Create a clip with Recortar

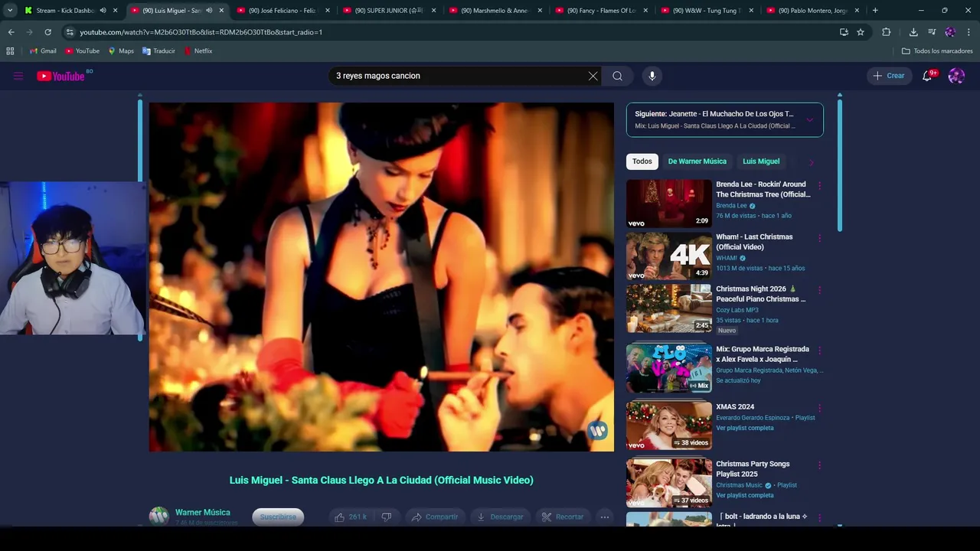click(563, 517)
